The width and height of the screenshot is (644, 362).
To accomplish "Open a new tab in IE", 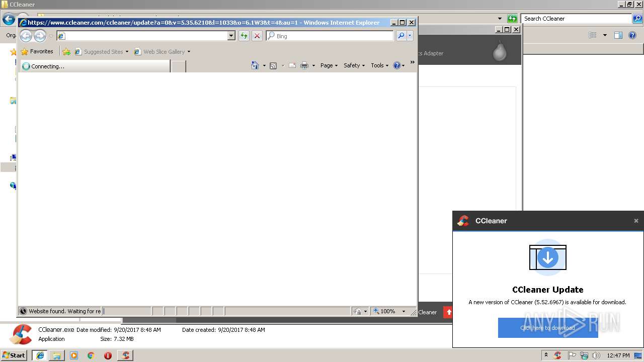I will coord(179,66).
